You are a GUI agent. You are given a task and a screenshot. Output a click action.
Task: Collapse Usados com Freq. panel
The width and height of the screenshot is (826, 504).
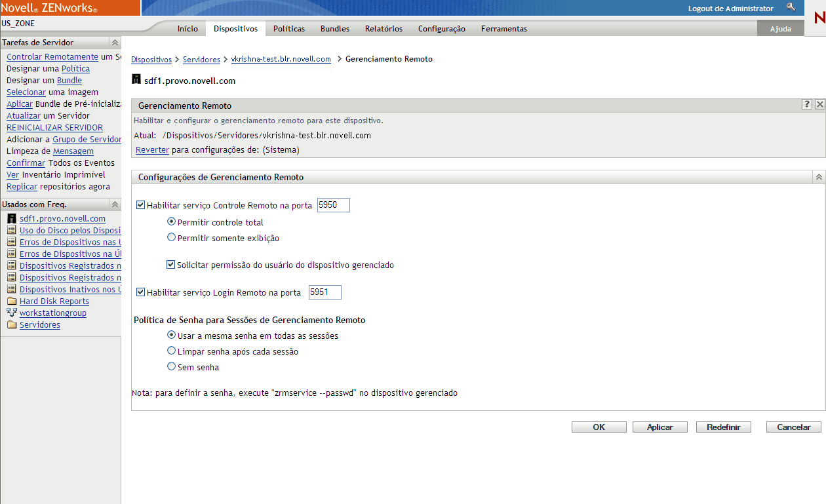[x=115, y=204]
